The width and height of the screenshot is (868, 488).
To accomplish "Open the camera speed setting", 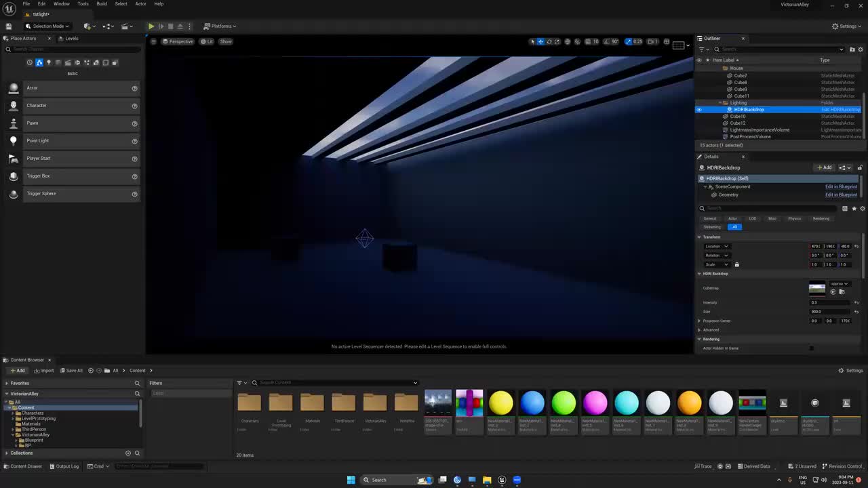I will [x=652, y=41].
